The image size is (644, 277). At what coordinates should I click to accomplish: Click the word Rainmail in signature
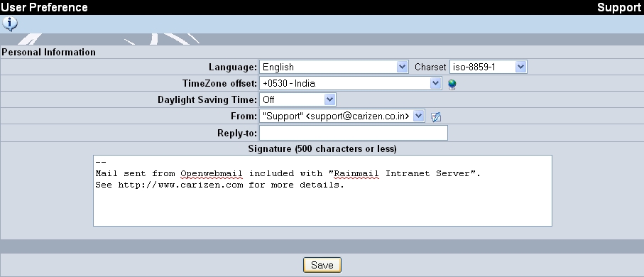pyautogui.click(x=356, y=174)
